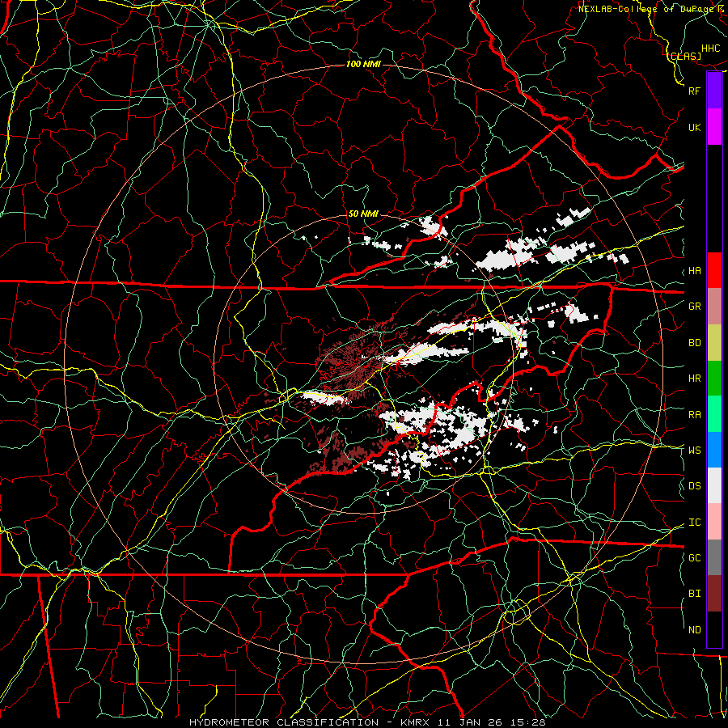Image resolution: width=728 pixels, height=728 pixels.
Task: Click the magenta UK legend color swatch
Action: [x=714, y=127]
